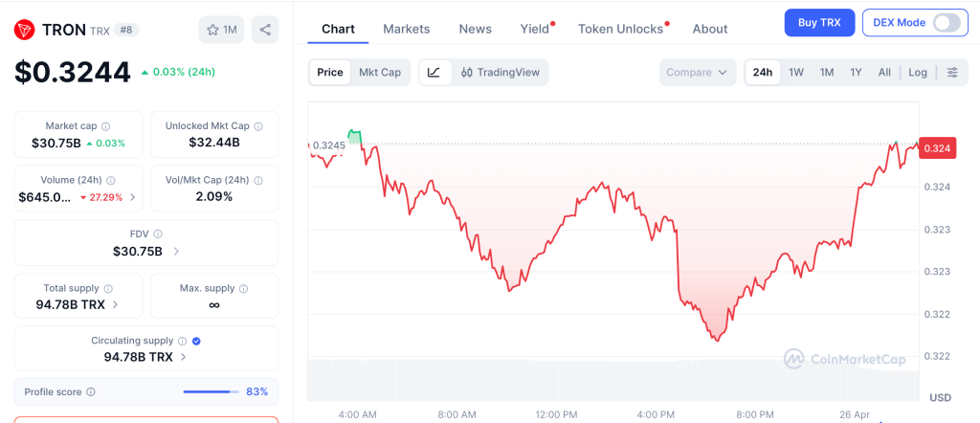Click the Buy TRX button
The width and height of the screenshot is (980, 423).
[x=819, y=22]
